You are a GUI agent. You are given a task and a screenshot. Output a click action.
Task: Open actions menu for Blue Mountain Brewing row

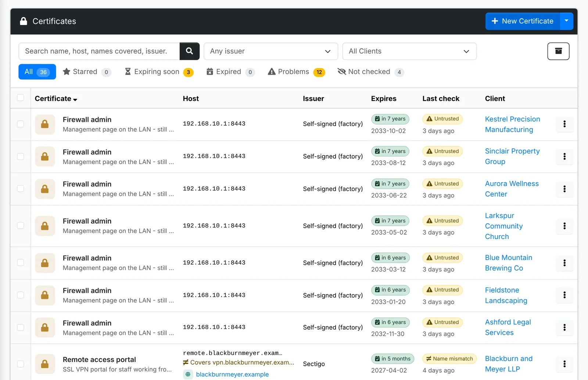[564, 263]
